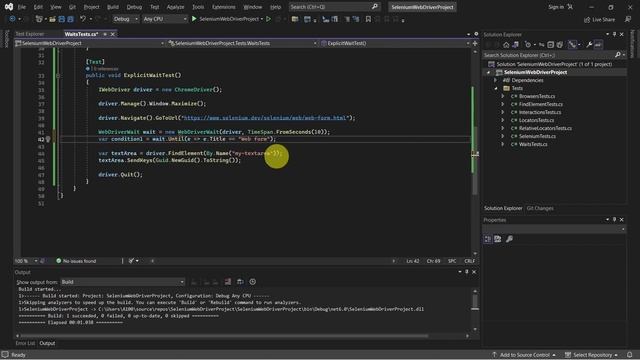Open the Extensions menu

pos(224,7)
